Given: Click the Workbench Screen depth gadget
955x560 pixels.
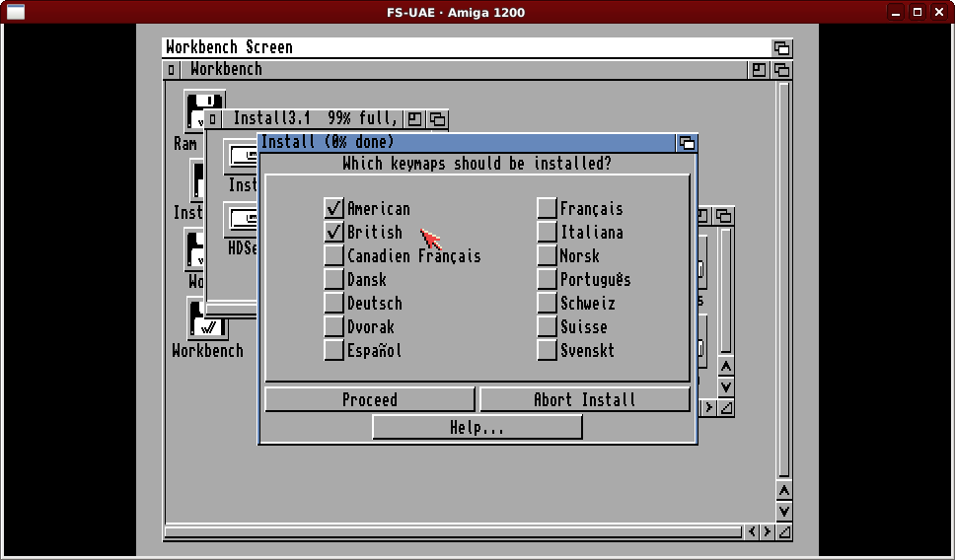Looking at the screenshot, I should (781, 48).
